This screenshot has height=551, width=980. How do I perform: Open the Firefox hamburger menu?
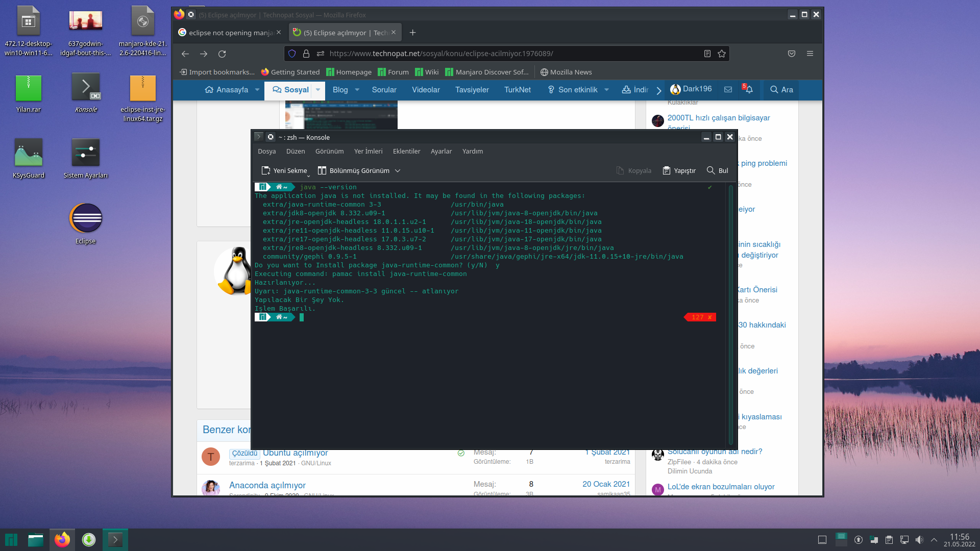(x=810, y=54)
